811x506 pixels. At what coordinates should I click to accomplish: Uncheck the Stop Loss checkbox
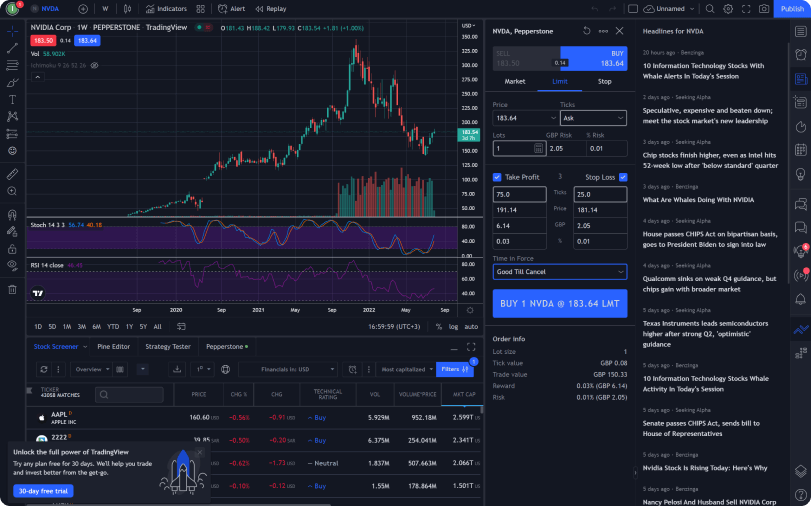623,177
